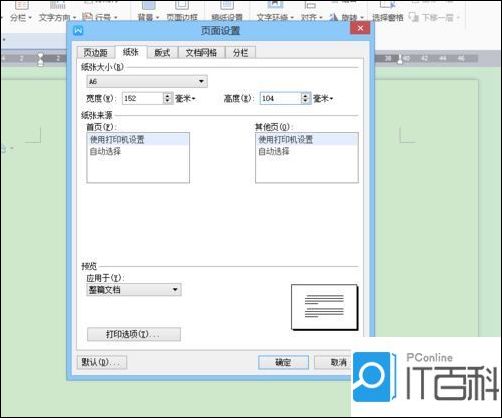The height and width of the screenshot is (418, 502).
Task: Open the 毫米 unit dropdown next to 高度
Action: pyautogui.click(x=323, y=99)
